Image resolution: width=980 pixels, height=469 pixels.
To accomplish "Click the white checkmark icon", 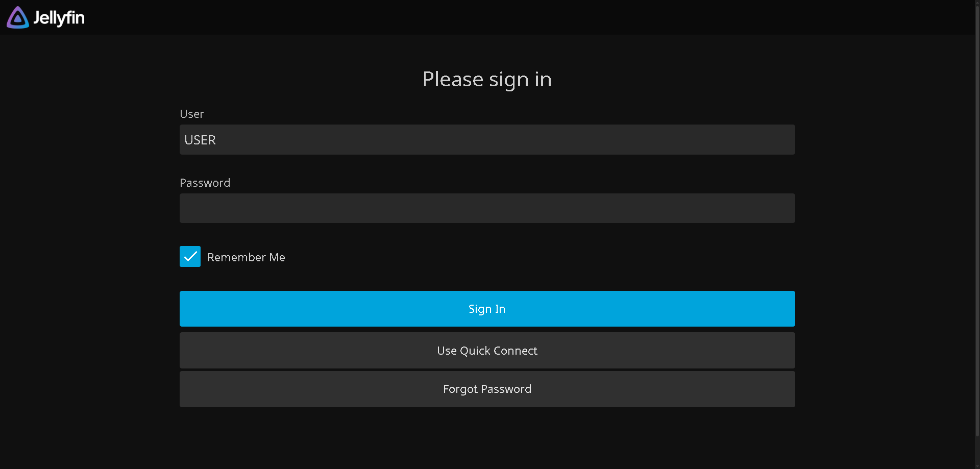I will 190,257.
